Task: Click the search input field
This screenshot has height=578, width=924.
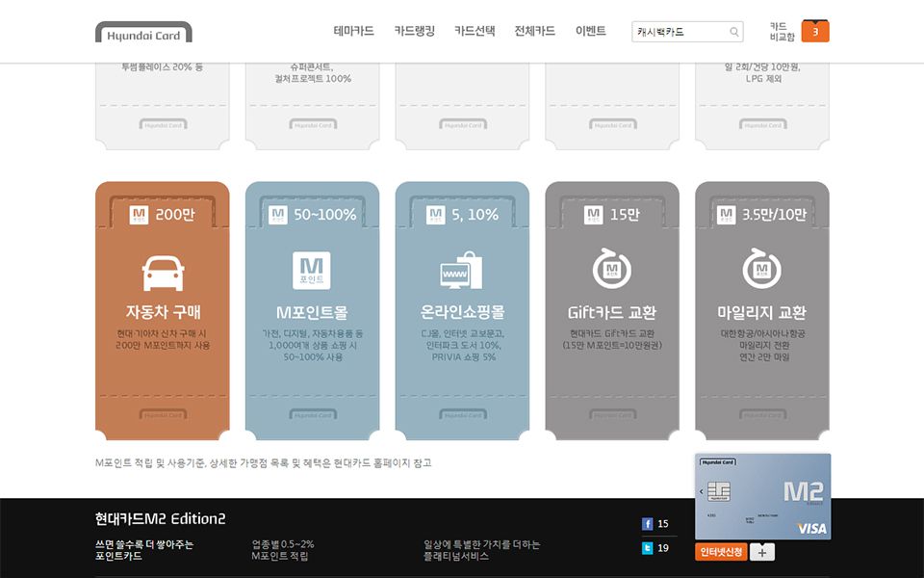Action: pos(679,32)
